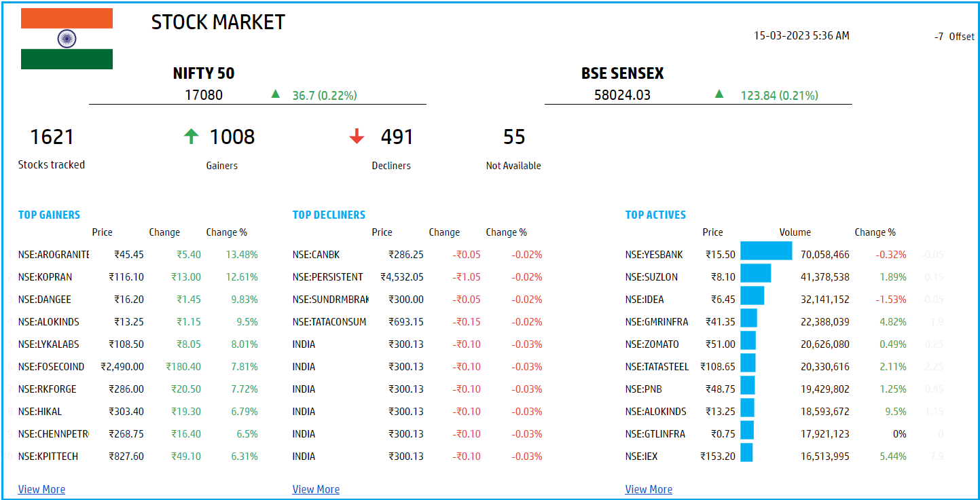The height and width of the screenshot is (500, 980).
Task: Click the 36.7 (0.22%) change
Action: coord(325,96)
